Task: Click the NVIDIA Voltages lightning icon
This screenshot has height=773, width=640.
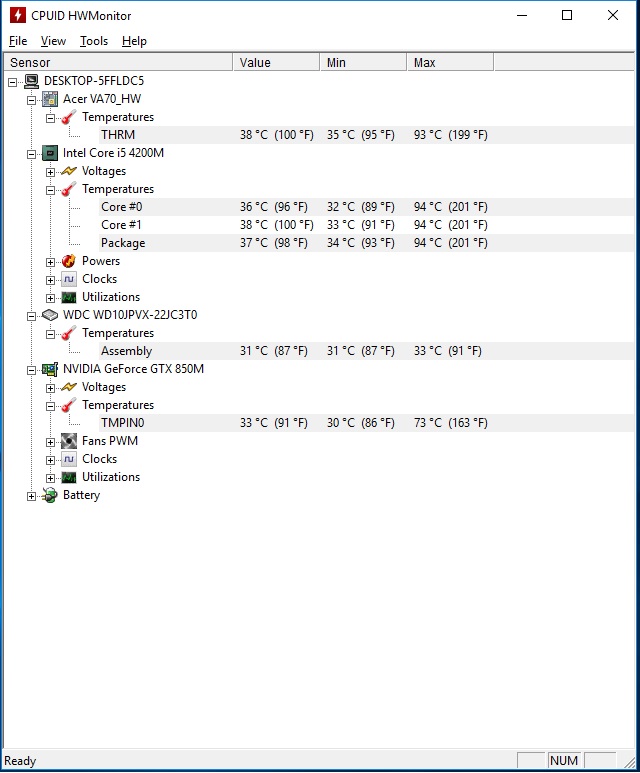Action: pyautogui.click(x=69, y=387)
